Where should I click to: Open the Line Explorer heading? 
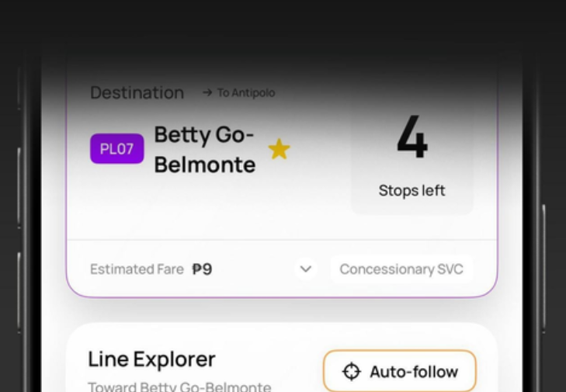point(151,359)
